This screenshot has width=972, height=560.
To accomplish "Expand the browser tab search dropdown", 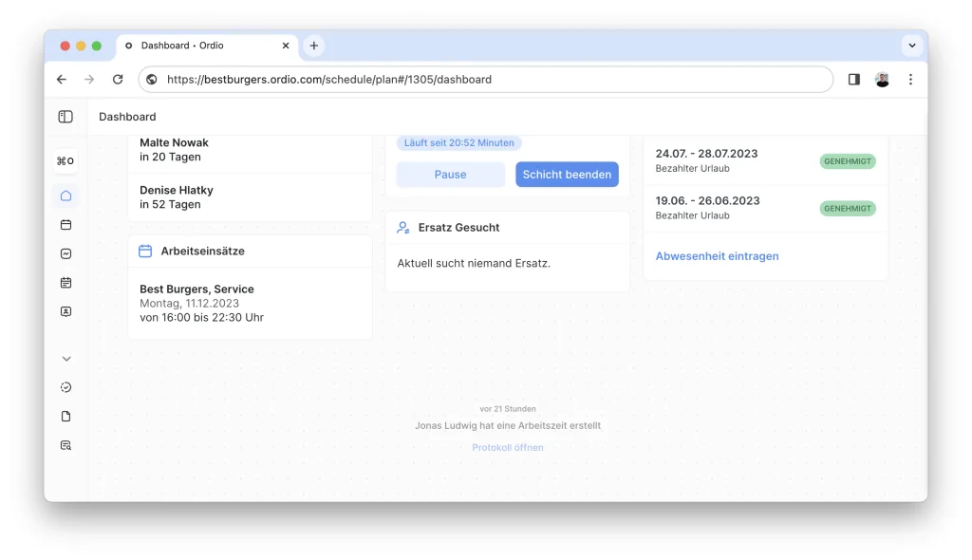I will coord(911,46).
